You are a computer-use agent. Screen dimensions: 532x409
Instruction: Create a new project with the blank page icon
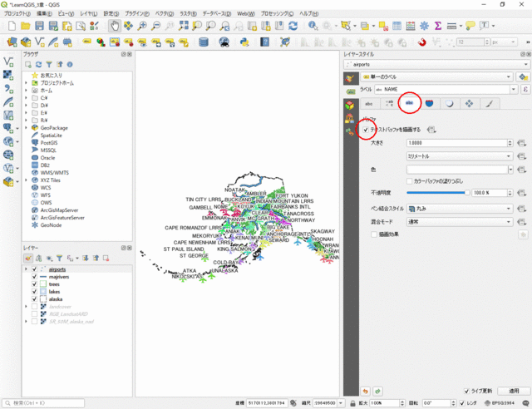[x=12, y=26]
